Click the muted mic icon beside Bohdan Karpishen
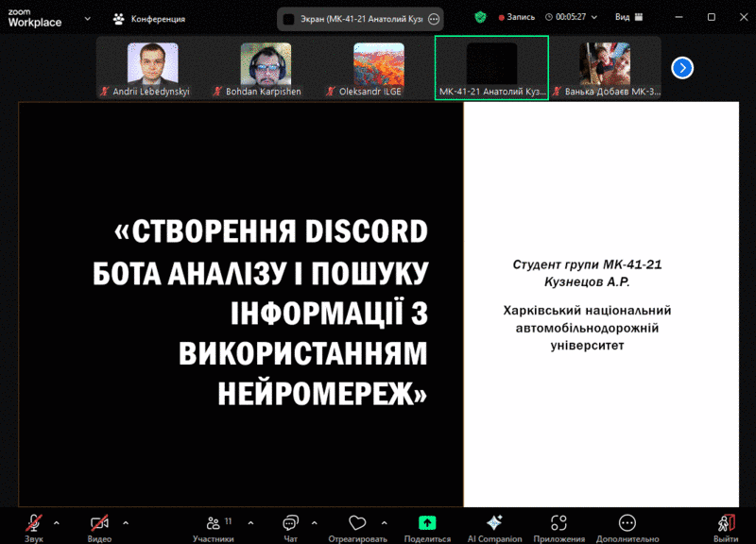 [217, 92]
